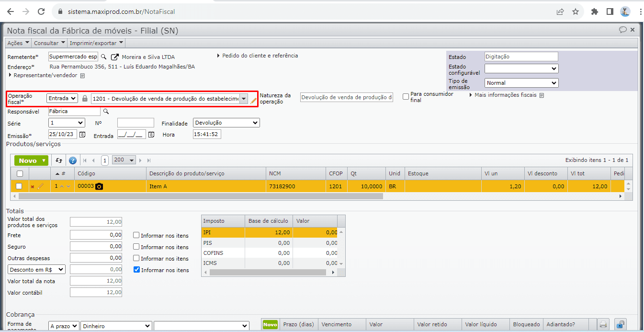Click Nº invoice number field
644x332 pixels.
click(x=136, y=123)
